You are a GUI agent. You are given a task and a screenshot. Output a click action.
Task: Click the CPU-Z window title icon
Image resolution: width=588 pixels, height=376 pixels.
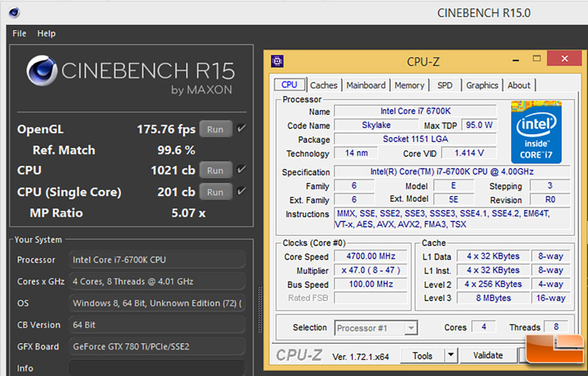tap(277, 61)
